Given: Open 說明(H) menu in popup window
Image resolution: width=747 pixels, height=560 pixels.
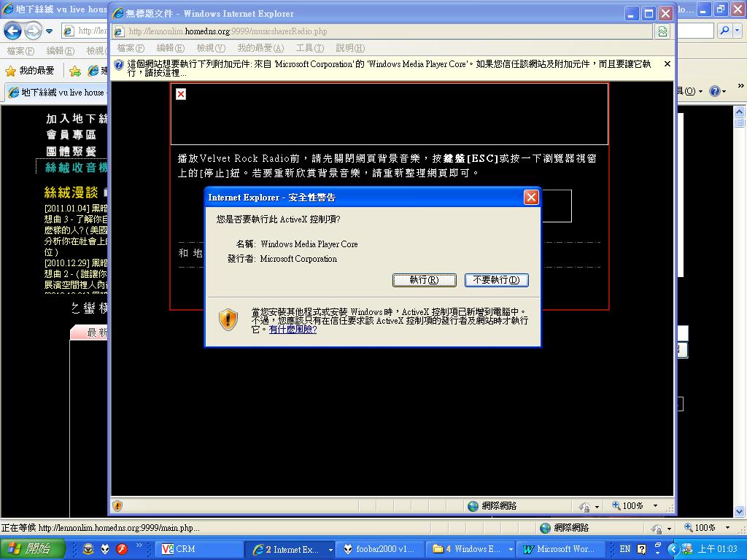Looking at the screenshot, I should (350, 48).
